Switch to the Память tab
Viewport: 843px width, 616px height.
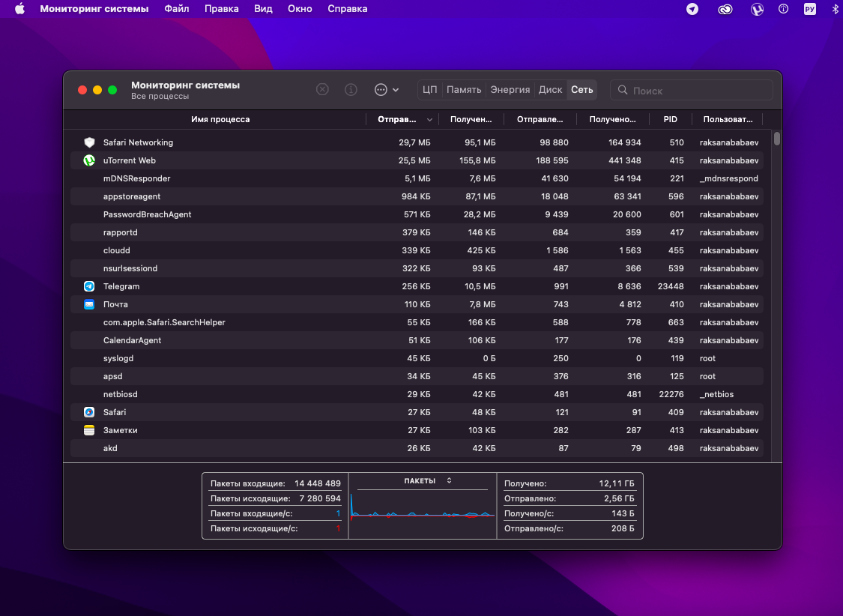point(464,90)
